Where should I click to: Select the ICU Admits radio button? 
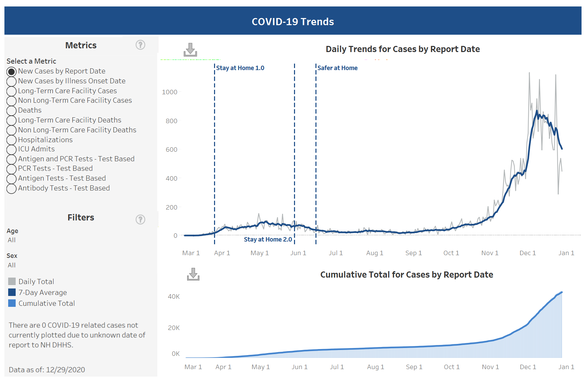(x=12, y=149)
